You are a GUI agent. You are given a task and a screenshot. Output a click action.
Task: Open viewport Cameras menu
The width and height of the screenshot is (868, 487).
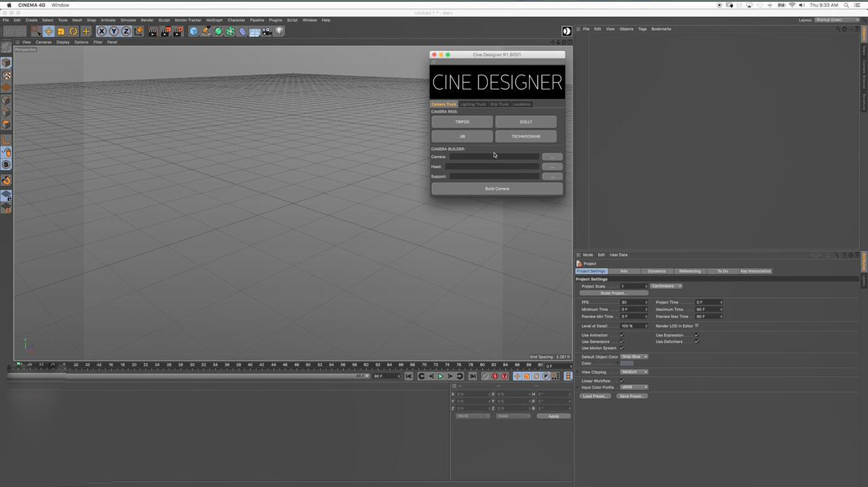tap(43, 42)
